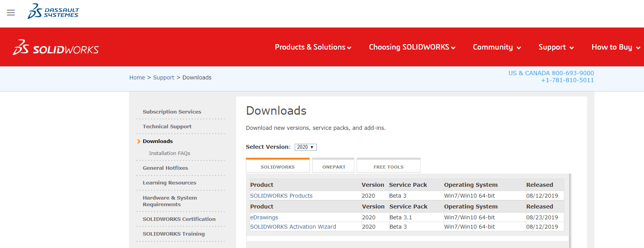The image size is (644, 248).
Task: Open SOLIDWORKS Certification in sidebar
Action: (179, 219)
